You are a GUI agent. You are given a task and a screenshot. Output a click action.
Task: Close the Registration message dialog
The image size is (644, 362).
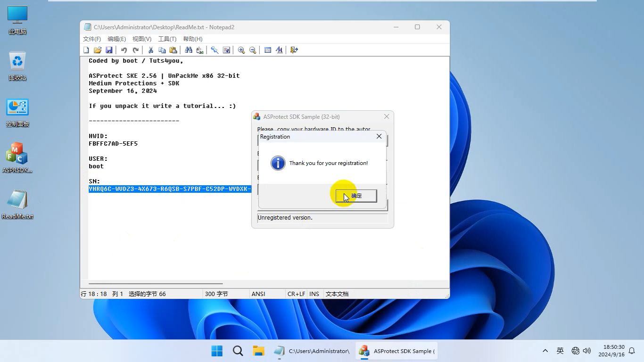379,136
